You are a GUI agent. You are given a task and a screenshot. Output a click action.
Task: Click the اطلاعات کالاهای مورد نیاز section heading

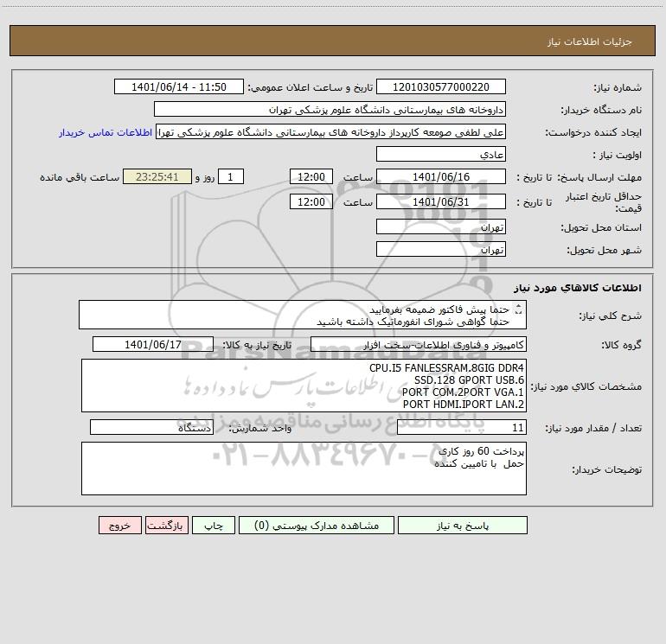click(577, 288)
